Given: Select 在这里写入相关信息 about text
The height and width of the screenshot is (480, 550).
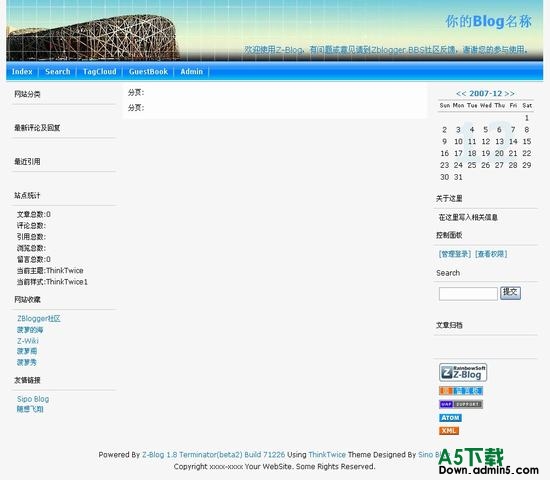Looking at the screenshot, I should pyautogui.click(x=468, y=218).
